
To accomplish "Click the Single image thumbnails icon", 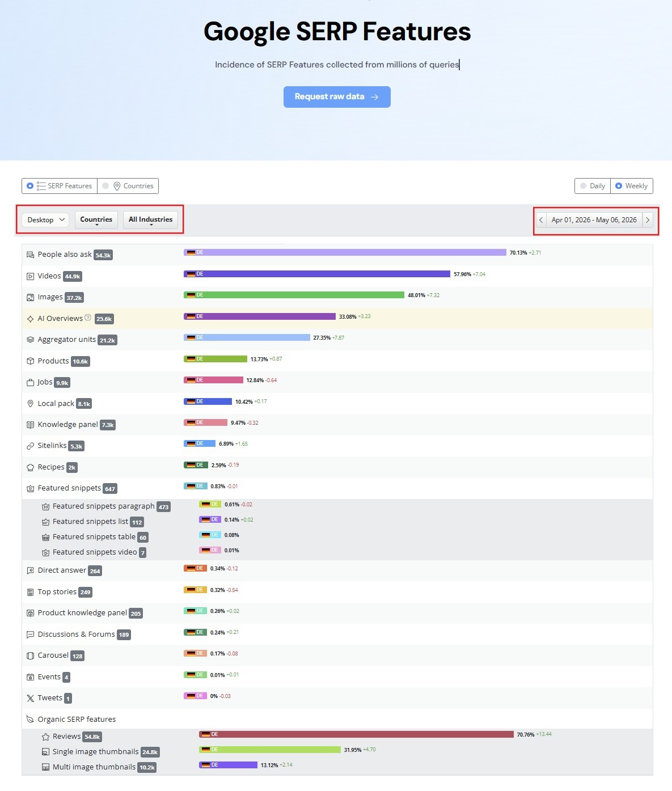I will (45, 752).
